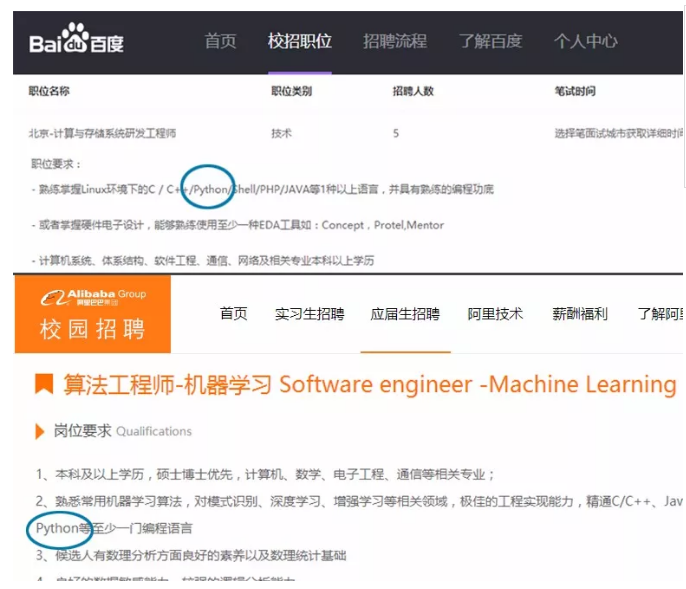Click the 职位类别 column header
Viewport: 686px width, 589px height.
click(x=291, y=91)
